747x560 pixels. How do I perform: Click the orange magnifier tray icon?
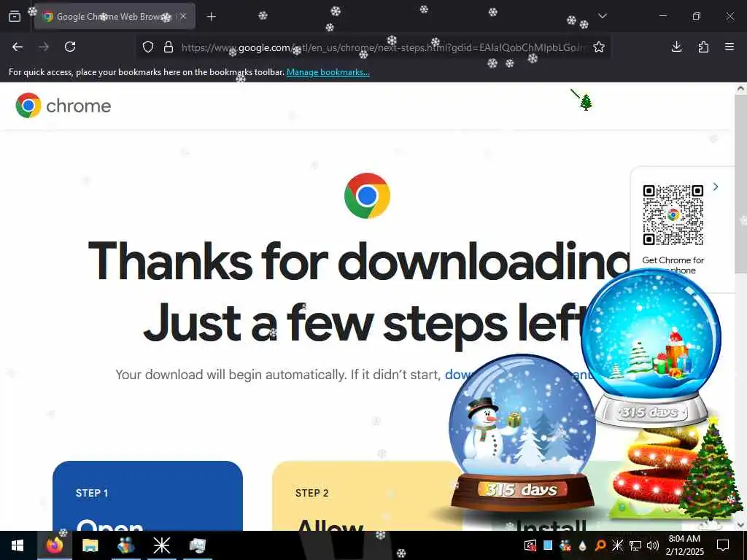tap(600, 545)
